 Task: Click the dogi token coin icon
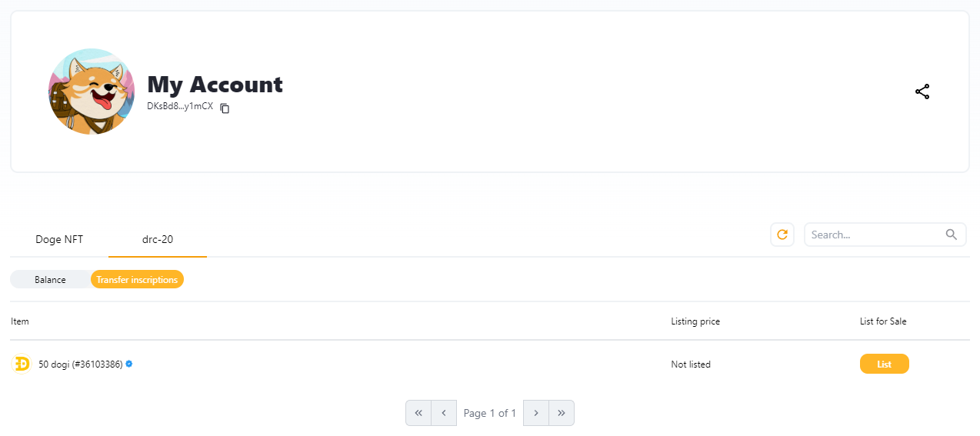[x=22, y=364]
